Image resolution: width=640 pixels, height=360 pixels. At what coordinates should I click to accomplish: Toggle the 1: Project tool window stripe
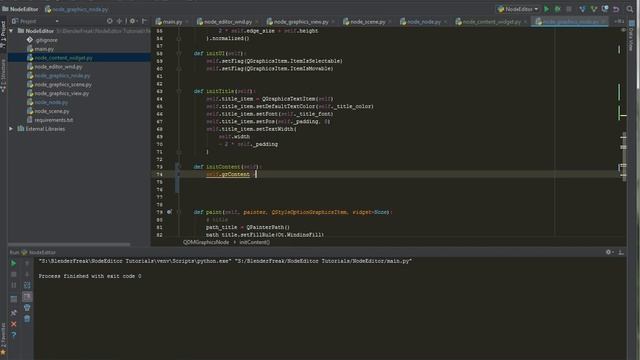click(3, 34)
